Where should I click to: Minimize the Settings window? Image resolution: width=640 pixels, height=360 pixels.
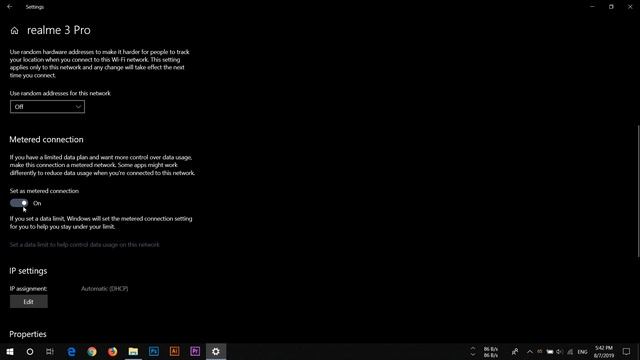(x=592, y=7)
